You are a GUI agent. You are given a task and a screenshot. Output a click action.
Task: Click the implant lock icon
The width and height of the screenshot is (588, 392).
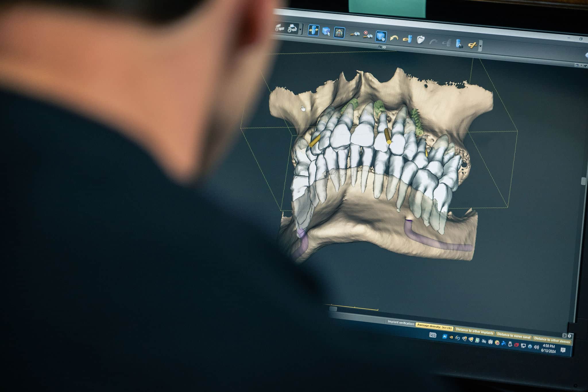(459, 44)
